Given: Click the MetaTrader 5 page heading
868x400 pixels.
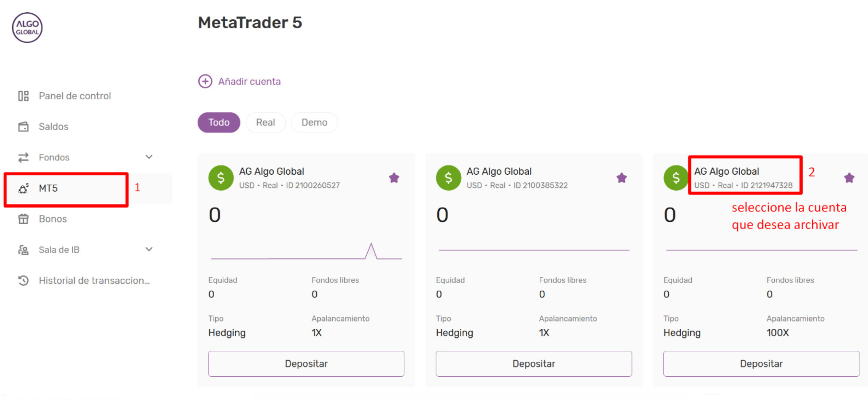Looking at the screenshot, I should 250,23.
